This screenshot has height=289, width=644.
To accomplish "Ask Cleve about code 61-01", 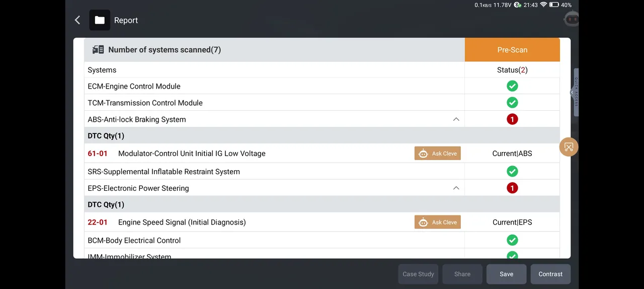I will click(438, 154).
